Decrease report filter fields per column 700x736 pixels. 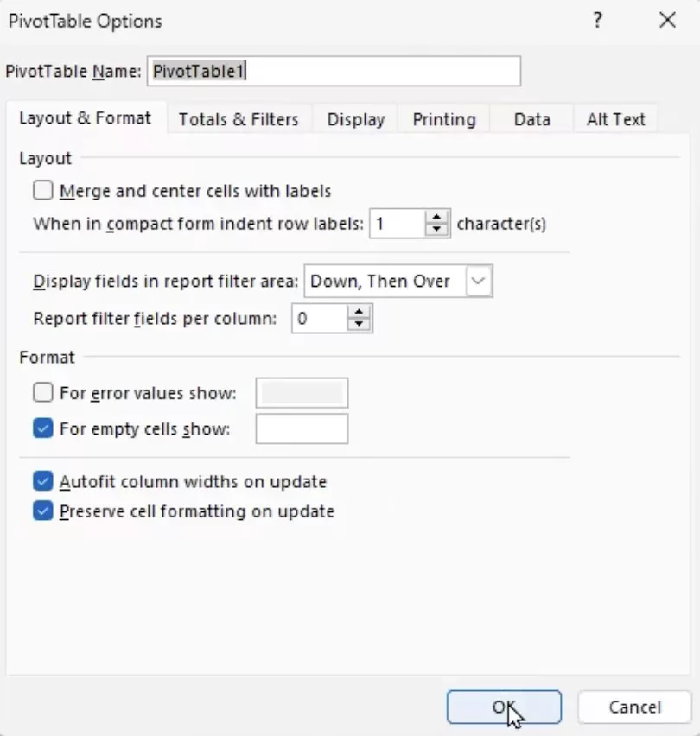(360, 325)
